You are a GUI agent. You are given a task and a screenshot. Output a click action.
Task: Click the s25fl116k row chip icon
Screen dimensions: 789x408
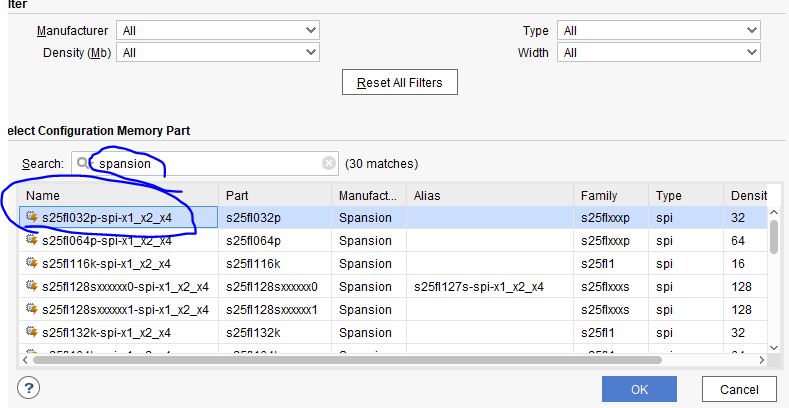click(x=33, y=263)
